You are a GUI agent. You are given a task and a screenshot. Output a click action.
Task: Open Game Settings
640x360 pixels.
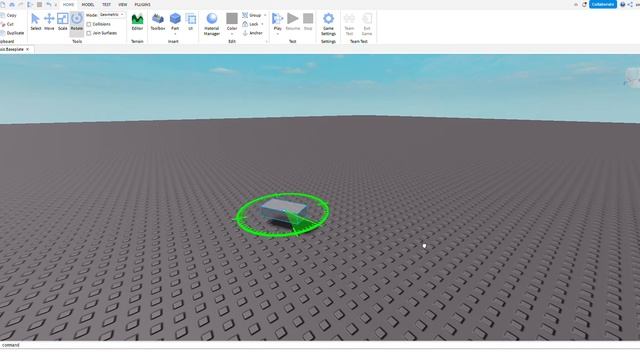click(328, 24)
